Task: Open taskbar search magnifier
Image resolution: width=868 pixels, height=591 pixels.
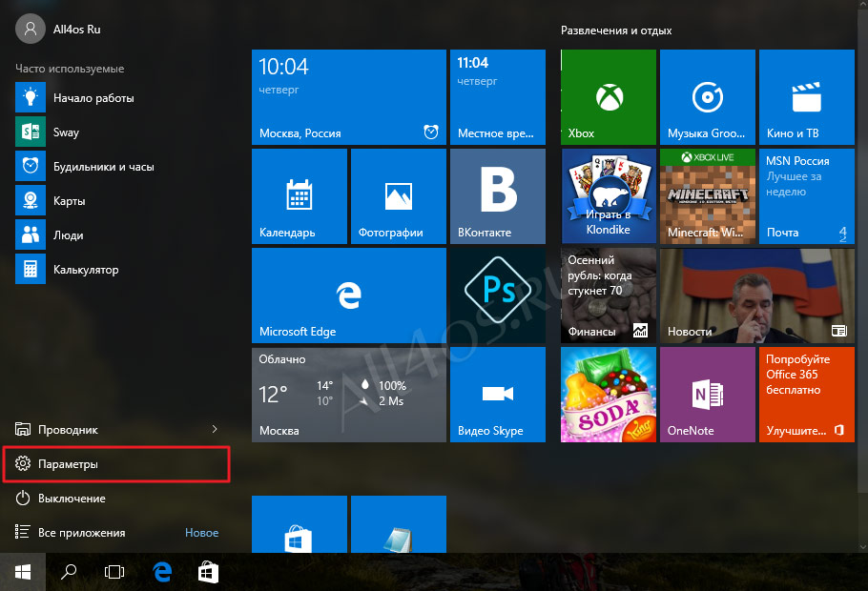Action: [x=69, y=572]
